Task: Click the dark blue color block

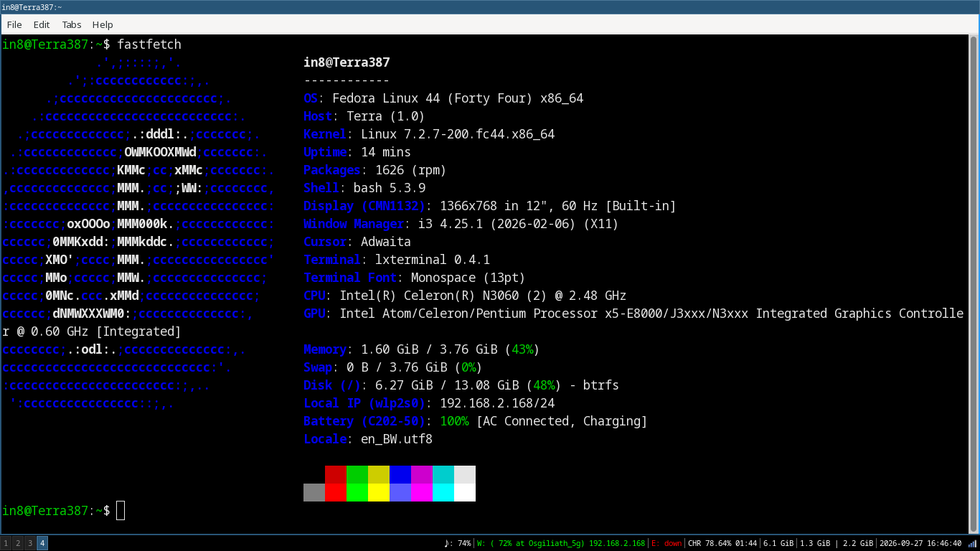Action: tap(400, 474)
